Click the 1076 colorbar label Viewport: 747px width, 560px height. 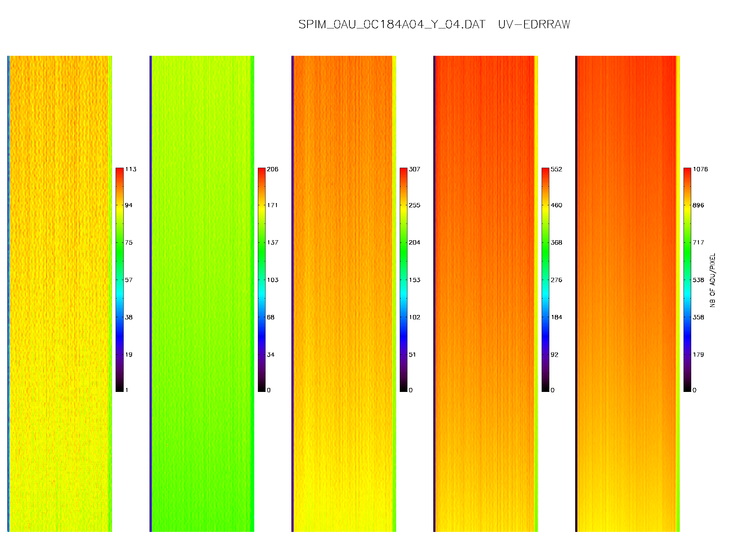700,169
